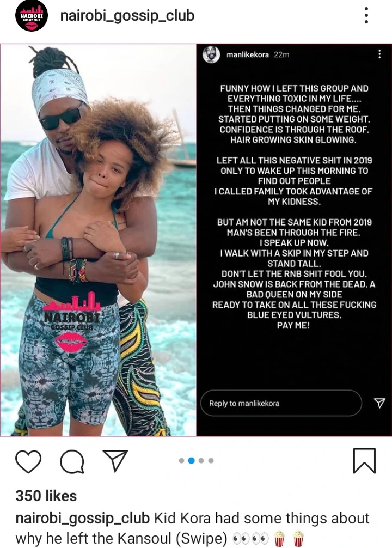392x548 pixels.
Task: Open nairobi_gossip_club name in caption
Action: click(x=82, y=518)
